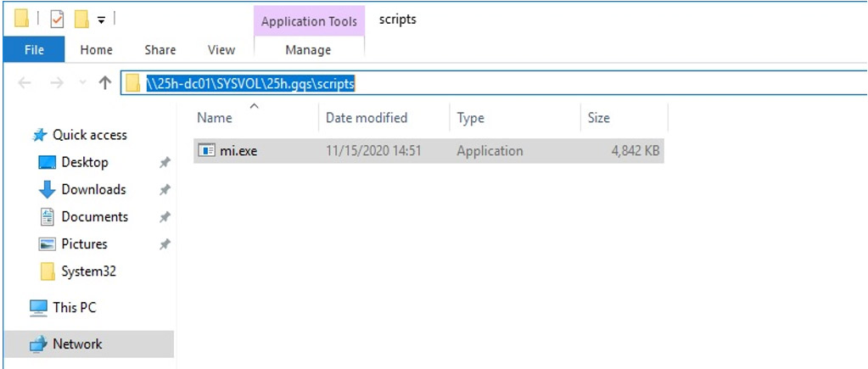Select the Manage tab under Application Tools
This screenshot has width=868, height=369.
[x=308, y=50]
